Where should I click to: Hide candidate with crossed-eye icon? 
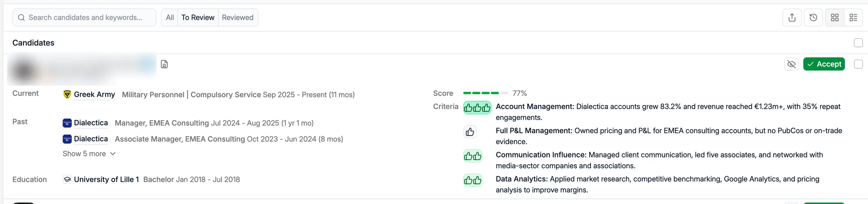[x=791, y=64]
